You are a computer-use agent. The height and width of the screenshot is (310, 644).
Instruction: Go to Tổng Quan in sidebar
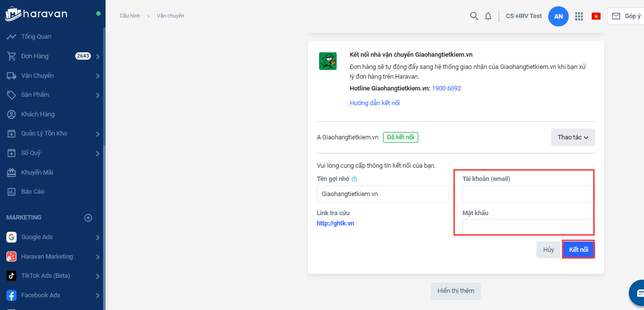[36, 37]
